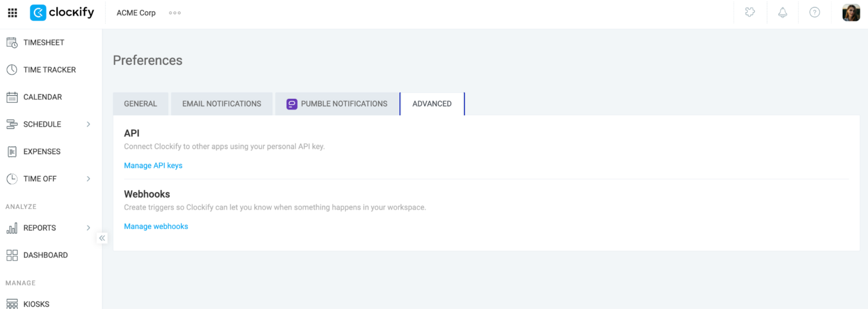Click the Manage API keys link

(153, 166)
